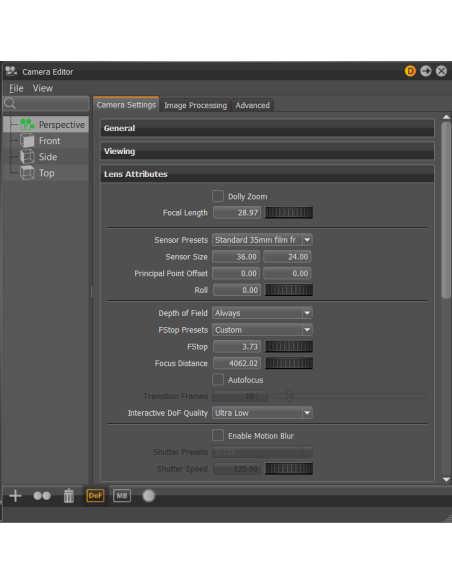
Task: Click the orange D icon in title bar
Action: click(410, 71)
